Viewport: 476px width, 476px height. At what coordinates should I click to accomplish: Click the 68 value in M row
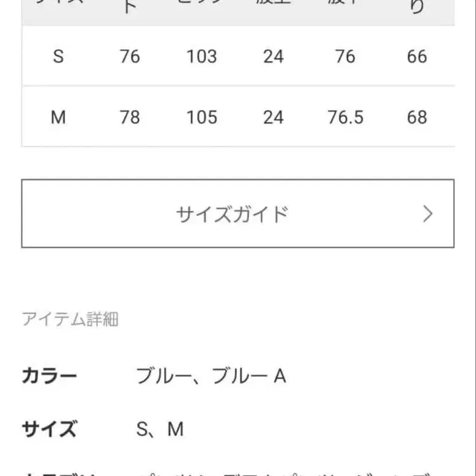pyautogui.click(x=417, y=117)
